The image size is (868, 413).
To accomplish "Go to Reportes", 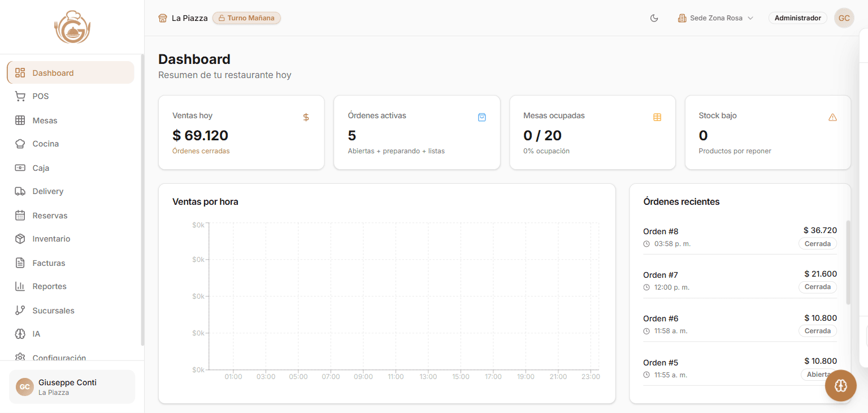I will (x=71, y=286).
